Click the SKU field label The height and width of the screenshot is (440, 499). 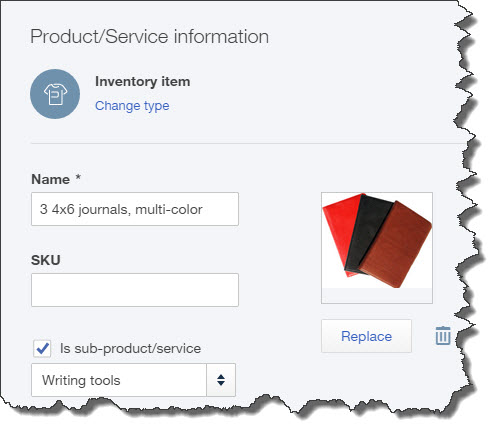tap(46, 260)
